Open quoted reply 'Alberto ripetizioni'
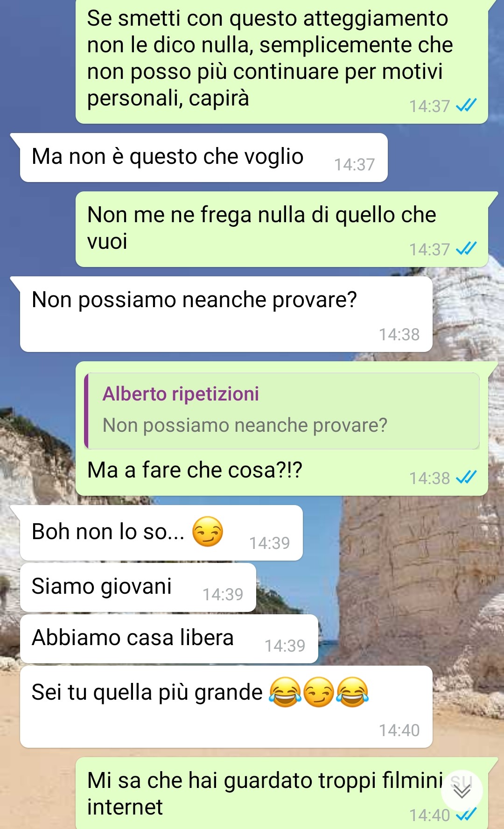This screenshot has width=504, height=829. (x=282, y=411)
